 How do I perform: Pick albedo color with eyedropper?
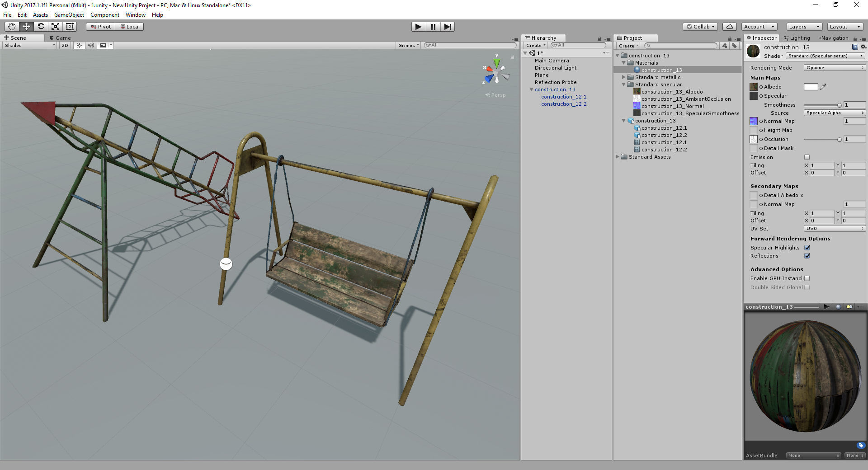(x=823, y=87)
